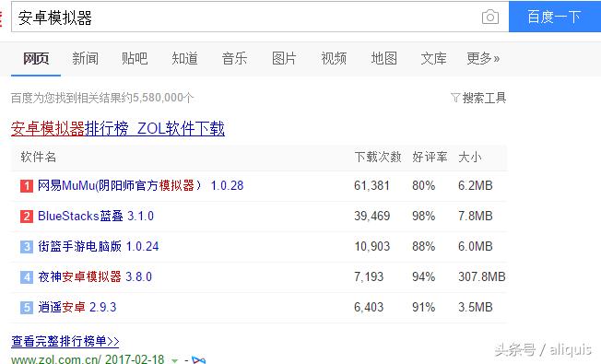This screenshot has width=601, height=364.
Task: Click the 软件名 column header
Action: coord(39,157)
